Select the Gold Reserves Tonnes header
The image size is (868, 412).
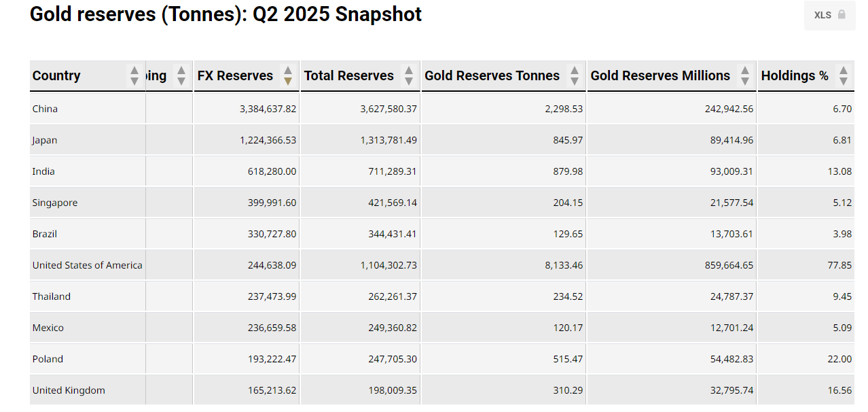pos(492,75)
